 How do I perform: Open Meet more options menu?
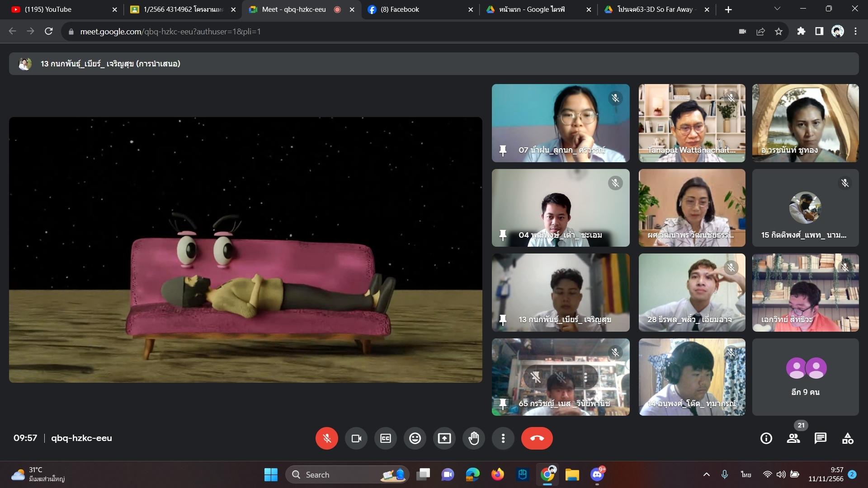[503, 438]
